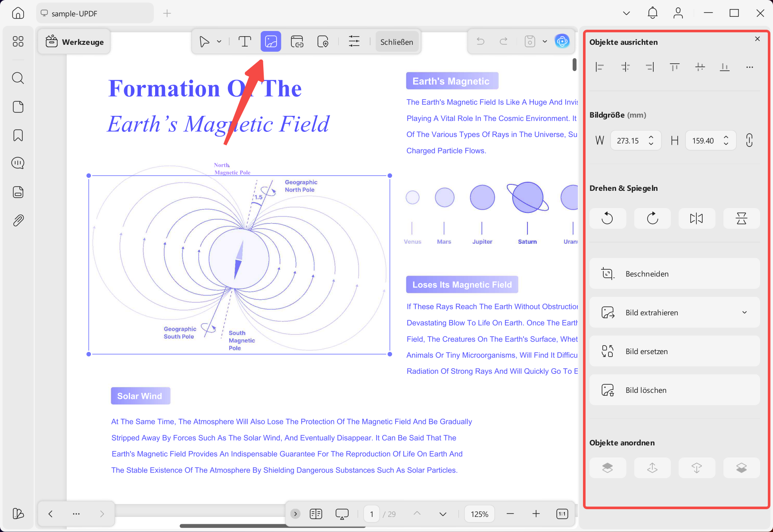Expand the selection tool dropdown arrow
Image resolution: width=773 pixels, height=532 pixels.
[x=219, y=42]
